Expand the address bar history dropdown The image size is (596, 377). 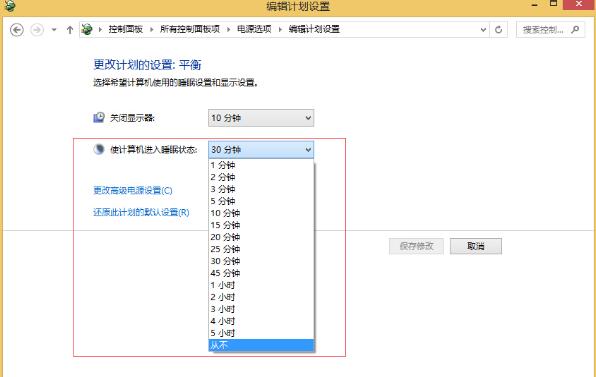(x=483, y=30)
